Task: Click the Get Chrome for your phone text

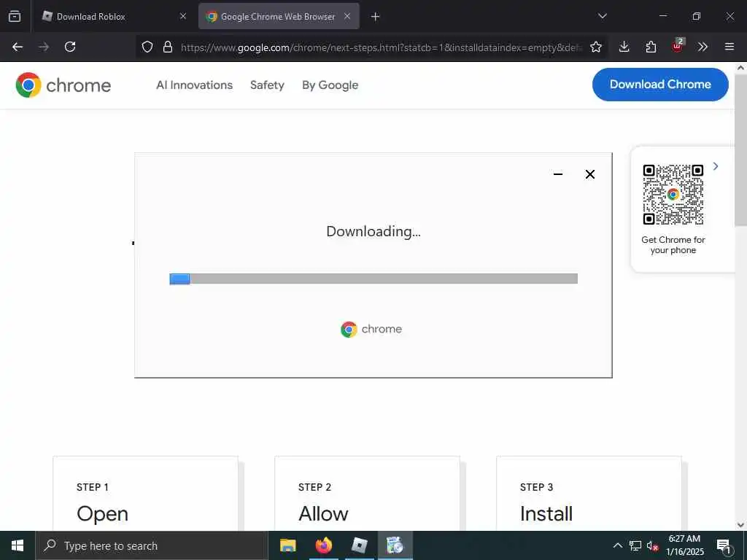Action: (673, 245)
